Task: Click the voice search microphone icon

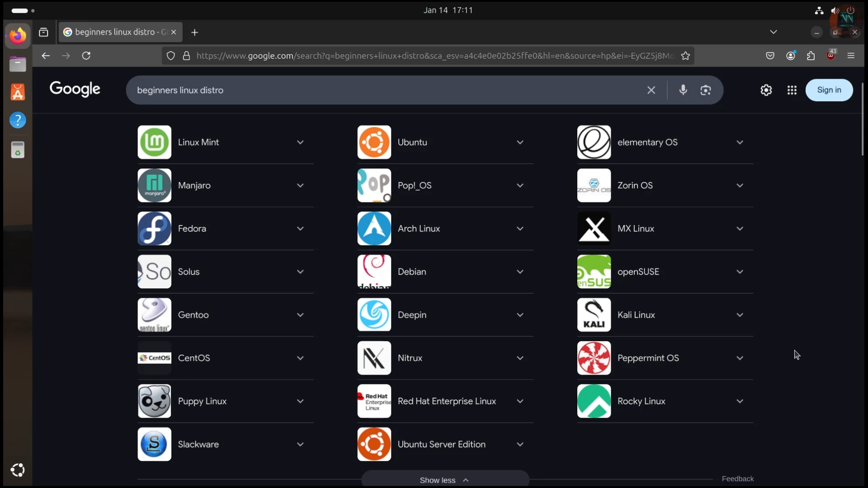Action: point(683,90)
